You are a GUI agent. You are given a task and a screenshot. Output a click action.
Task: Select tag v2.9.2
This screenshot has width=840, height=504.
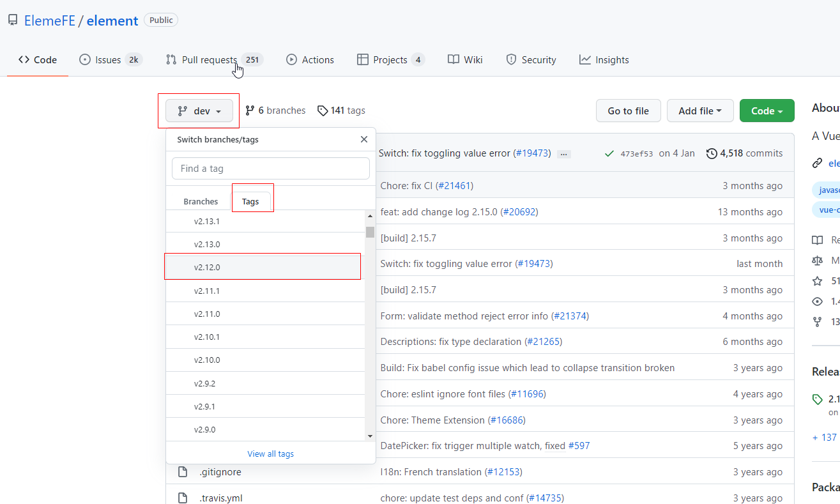(x=265, y=383)
